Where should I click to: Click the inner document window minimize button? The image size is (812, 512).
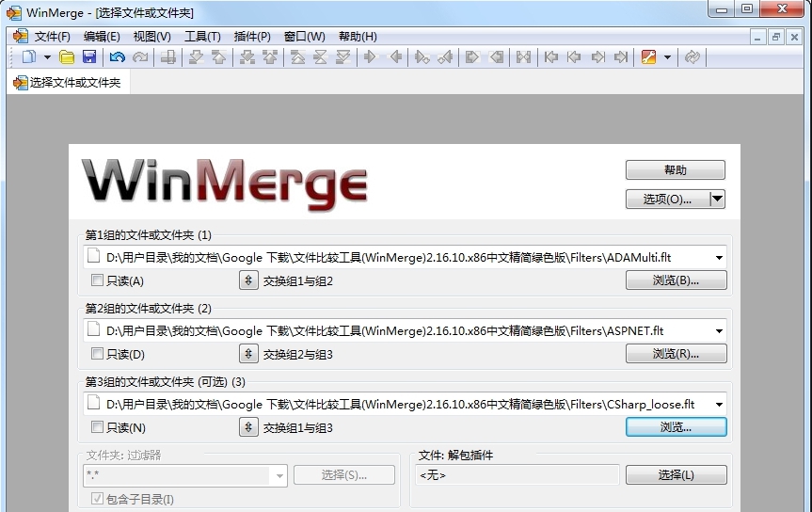pyautogui.click(x=757, y=37)
